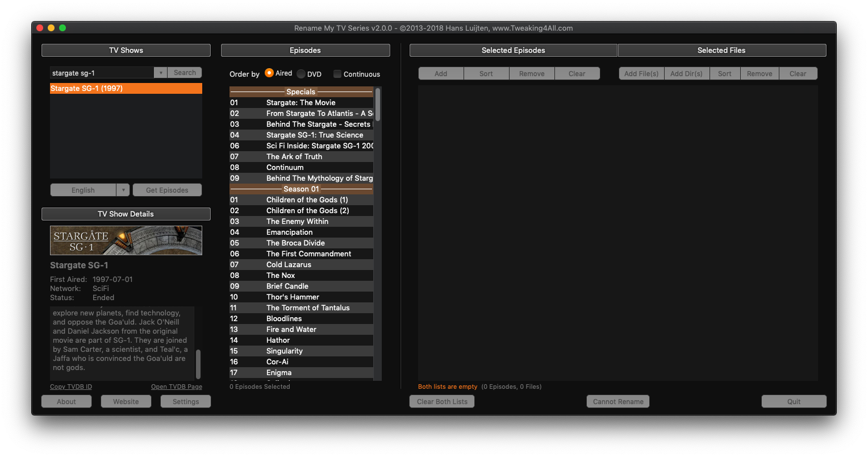Click inside the stargate sg-1 search field
Viewport: 868px width, 457px height.
[x=102, y=73]
